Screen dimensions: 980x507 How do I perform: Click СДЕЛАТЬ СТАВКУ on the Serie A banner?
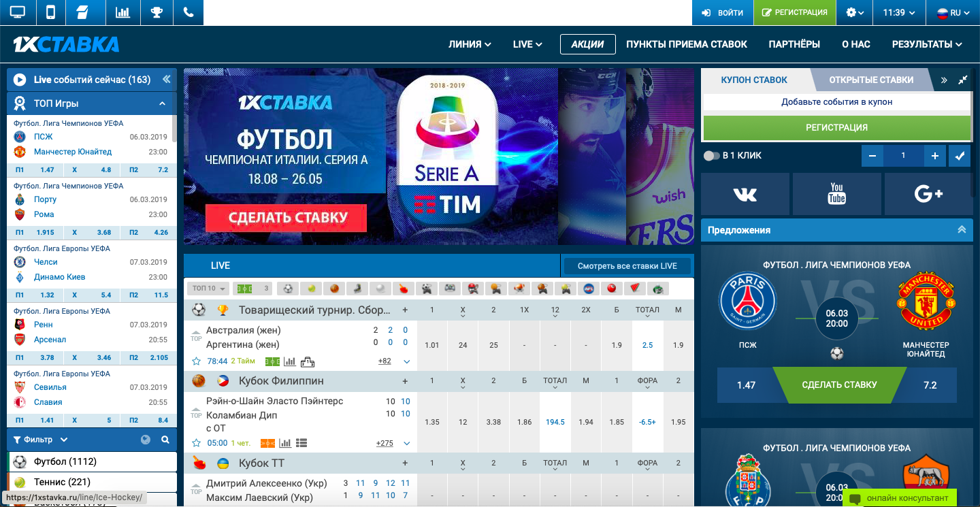(x=286, y=218)
